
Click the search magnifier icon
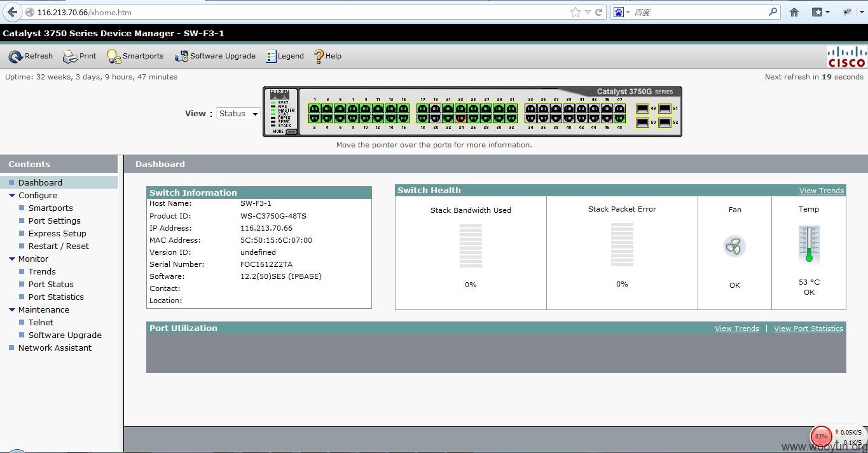pos(773,11)
